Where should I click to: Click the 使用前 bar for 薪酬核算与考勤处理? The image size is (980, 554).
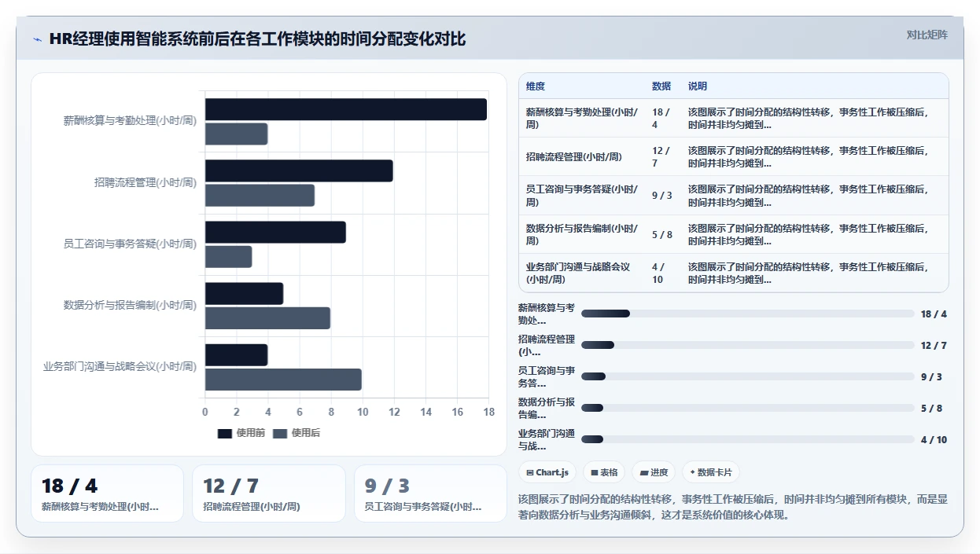click(x=346, y=109)
